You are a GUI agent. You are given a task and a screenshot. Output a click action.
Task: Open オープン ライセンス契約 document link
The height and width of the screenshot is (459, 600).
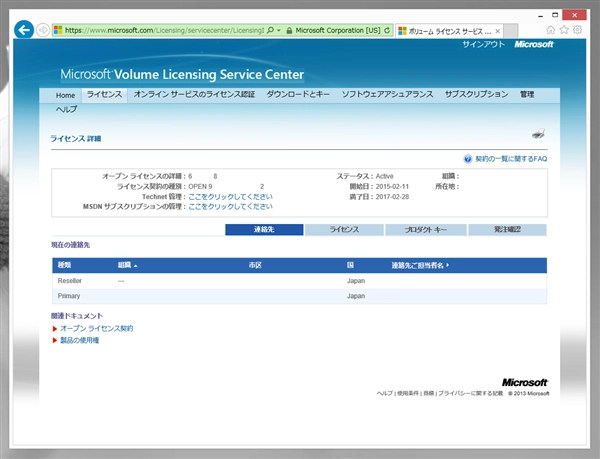click(x=96, y=329)
